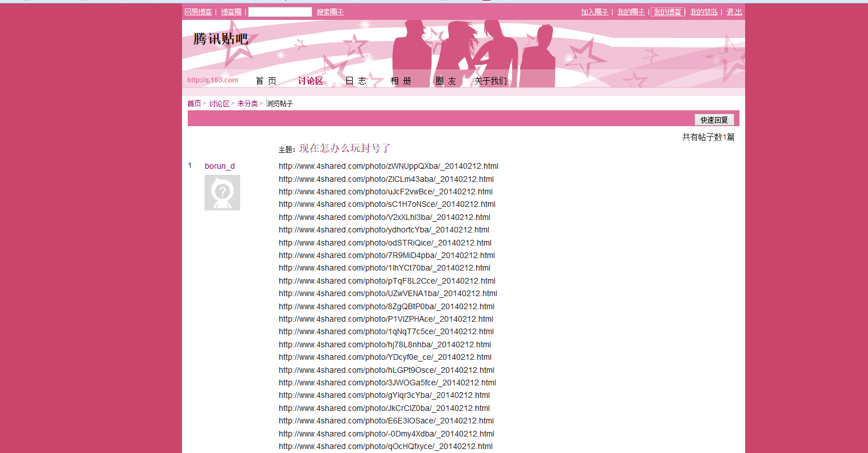Open 我的博客 link
The image size is (868, 453).
point(667,11)
